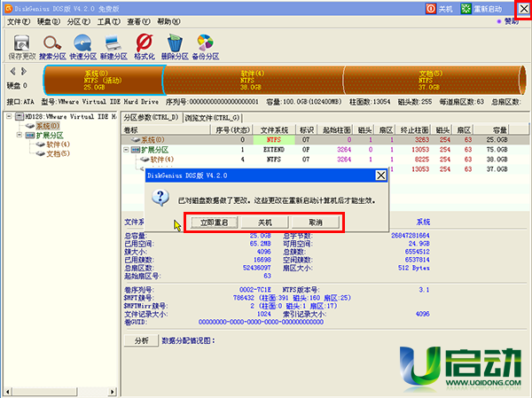
Task: Launch the 快速分区 quick partition tool
Action: [x=82, y=47]
